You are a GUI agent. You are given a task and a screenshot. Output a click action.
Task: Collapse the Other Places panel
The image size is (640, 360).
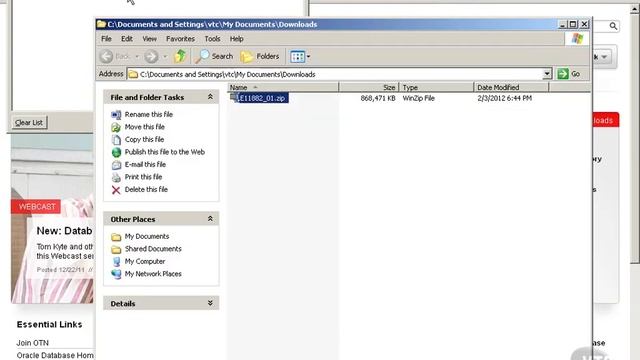[x=210, y=219]
